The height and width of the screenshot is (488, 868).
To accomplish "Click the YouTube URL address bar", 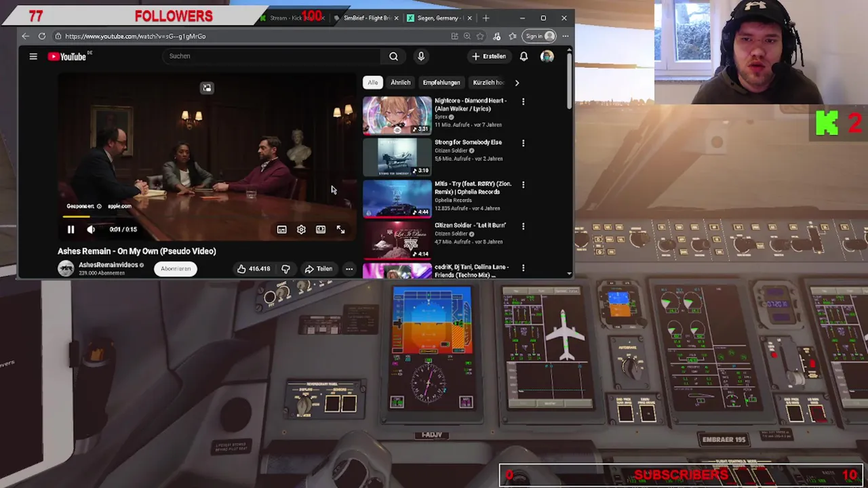I will [x=251, y=36].
